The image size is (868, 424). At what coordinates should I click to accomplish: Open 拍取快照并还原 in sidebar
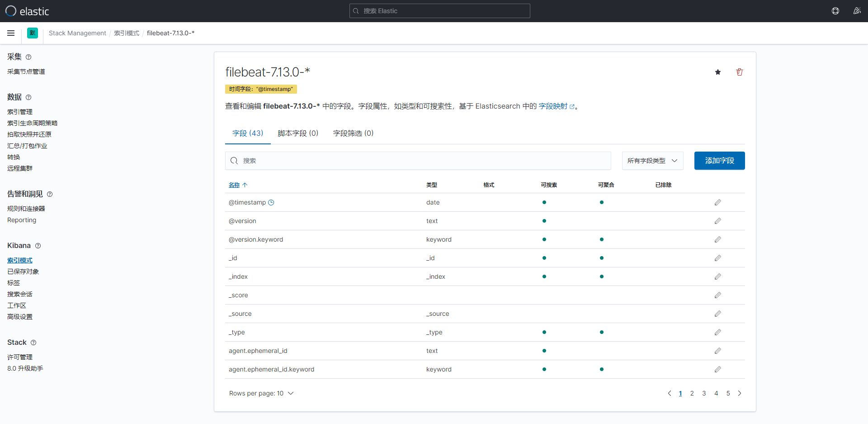tap(29, 134)
